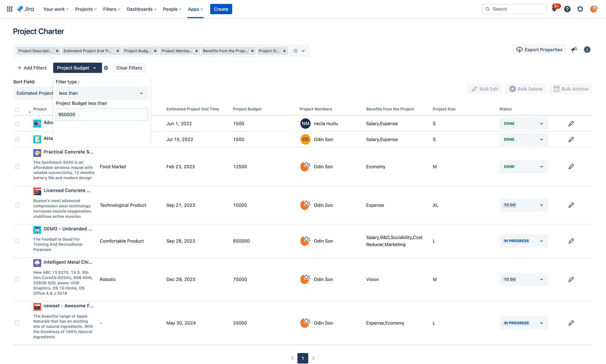
Task: Open settings gear icon
Action: [x=580, y=9]
